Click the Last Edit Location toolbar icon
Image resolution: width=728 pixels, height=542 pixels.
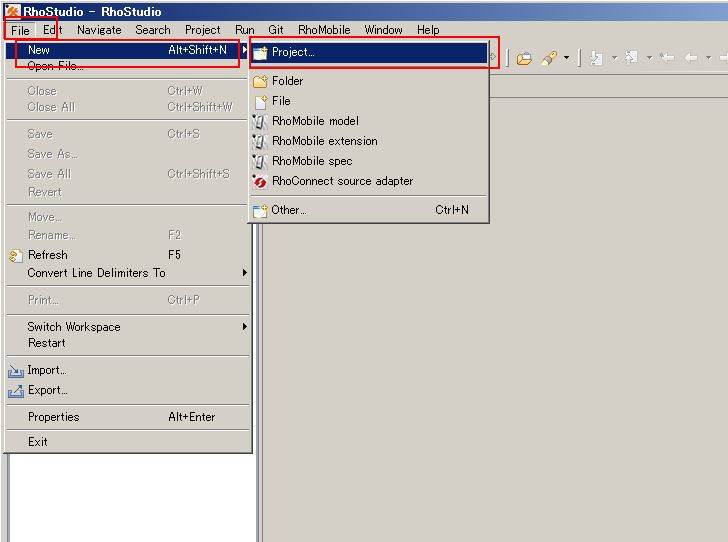tap(667, 58)
